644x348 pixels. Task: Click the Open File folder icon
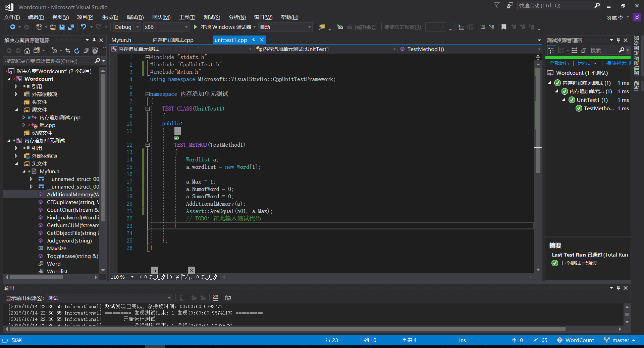(x=53, y=27)
